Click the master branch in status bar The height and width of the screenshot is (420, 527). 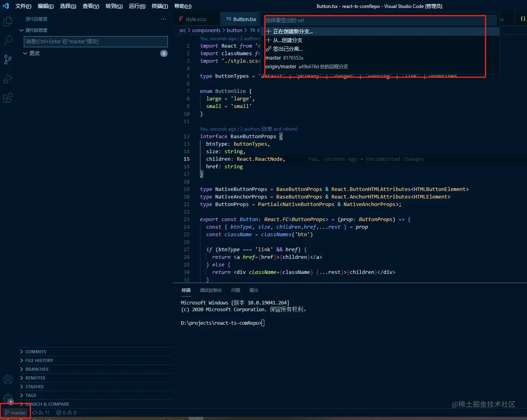click(15, 413)
